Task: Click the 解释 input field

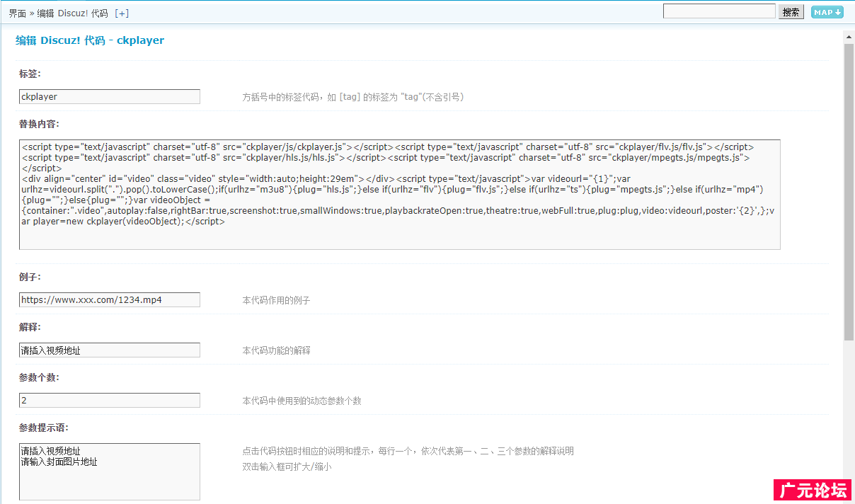Action: (110, 350)
